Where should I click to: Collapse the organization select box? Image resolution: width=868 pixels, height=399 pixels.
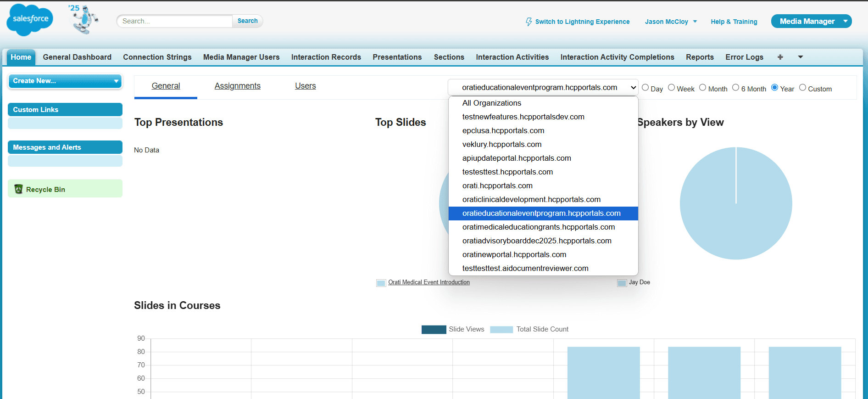click(543, 87)
